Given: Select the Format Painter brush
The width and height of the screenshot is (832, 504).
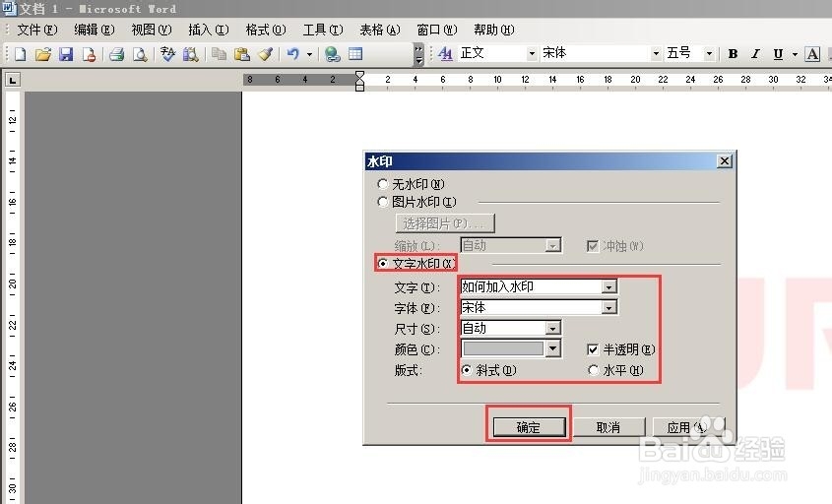Looking at the screenshot, I should point(265,54).
